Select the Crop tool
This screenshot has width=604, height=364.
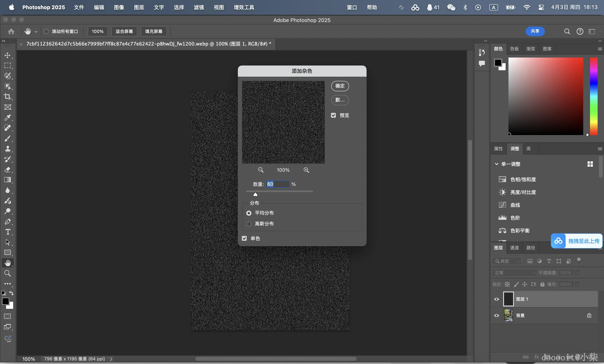pyautogui.click(x=8, y=96)
